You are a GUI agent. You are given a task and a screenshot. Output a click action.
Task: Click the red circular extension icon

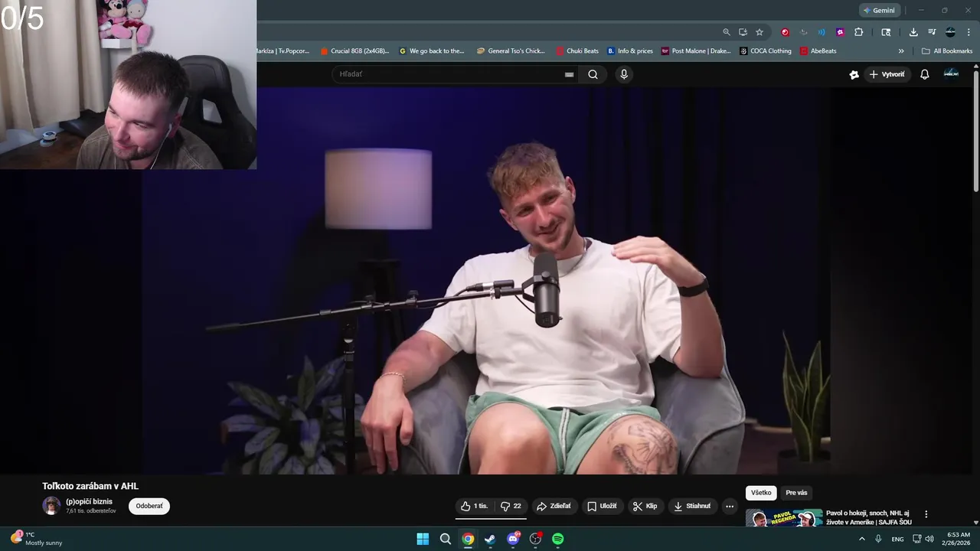[785, 32]
